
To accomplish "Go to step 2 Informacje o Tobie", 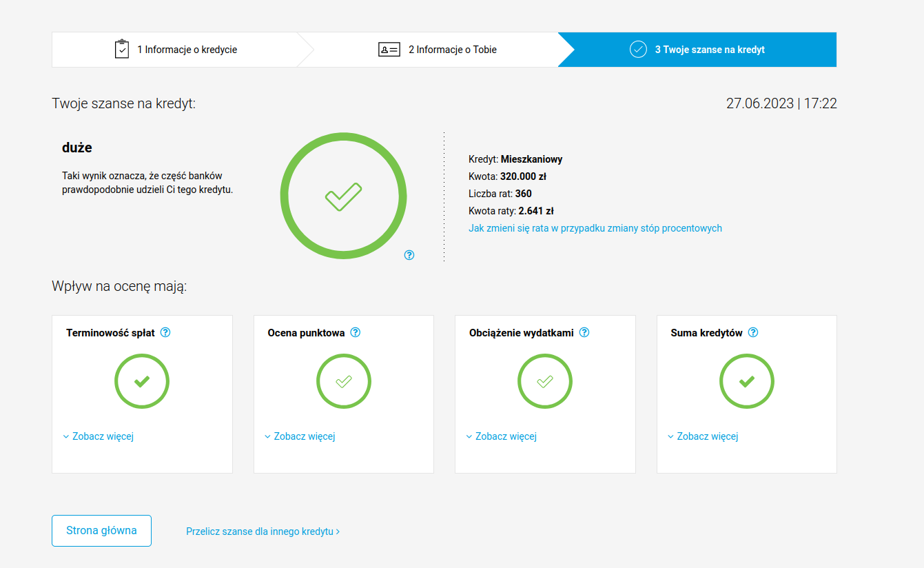I will [x=438, y=50].
